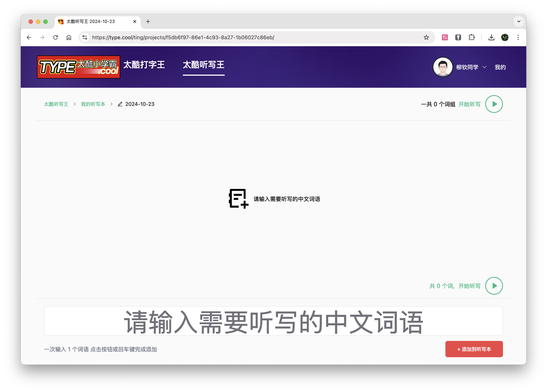This screenshot has height=392, width=547.
Task: Click the TYPE.cool logo
Action: (78, 67)
